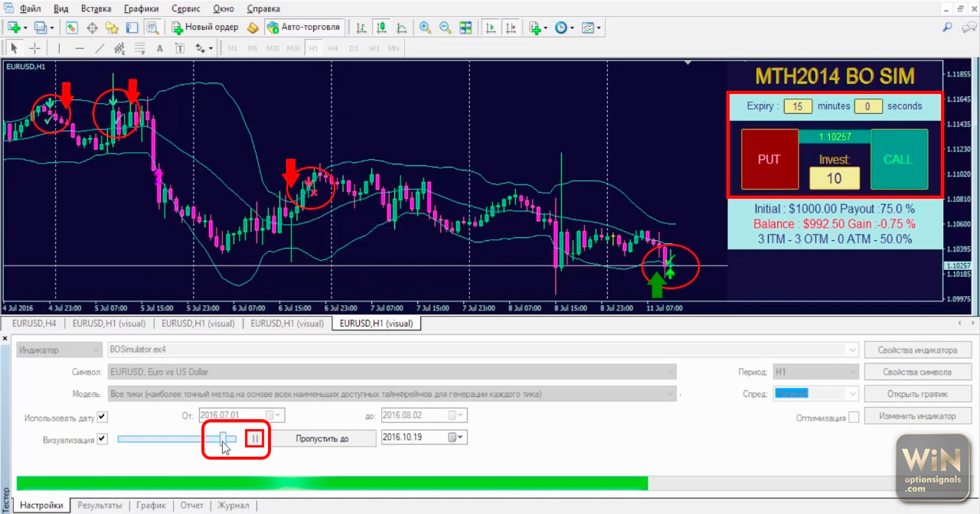Click the zoom out magnifier icon
The image size is (980, 514).
point(445,28)
